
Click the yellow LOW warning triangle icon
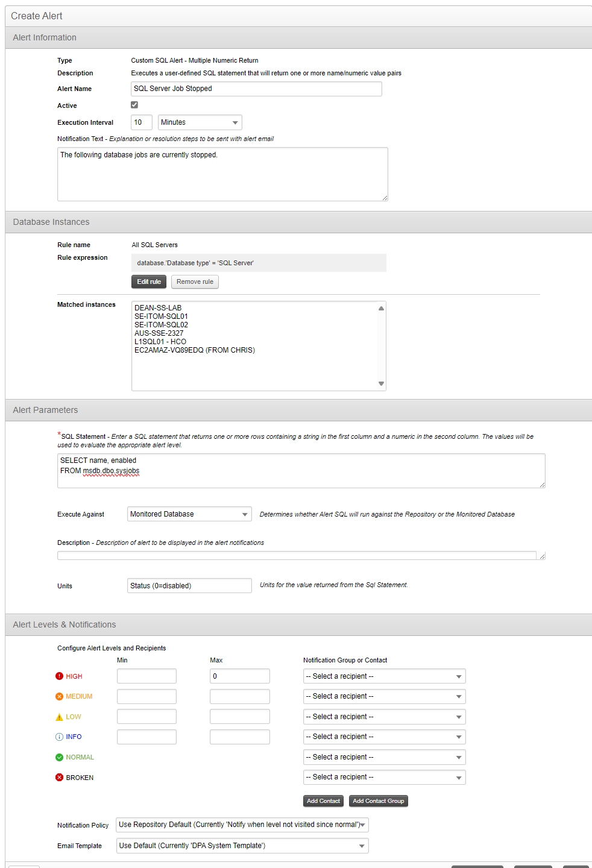59,717
